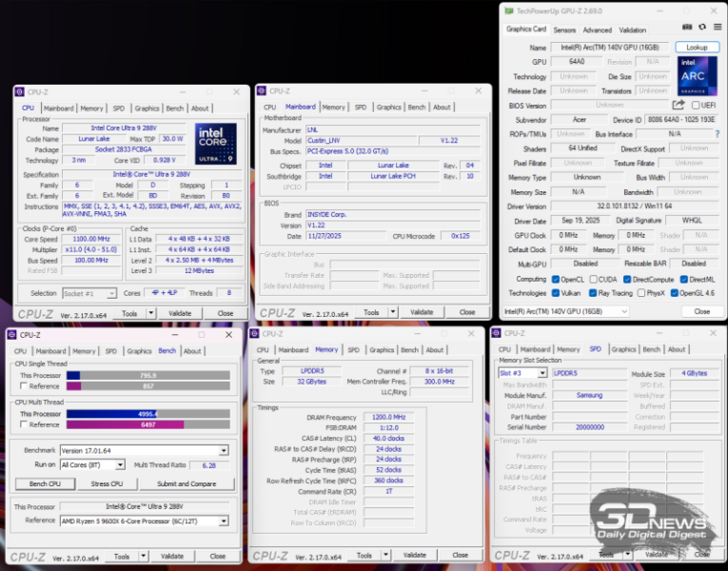Screen dimensions: 728x571
Task: Switch to the Advanced tab in GPU-Z
Action: coord(597,30)
